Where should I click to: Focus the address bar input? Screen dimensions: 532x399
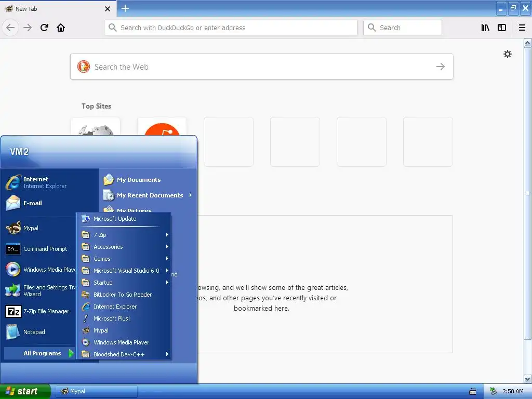(231, 28)
